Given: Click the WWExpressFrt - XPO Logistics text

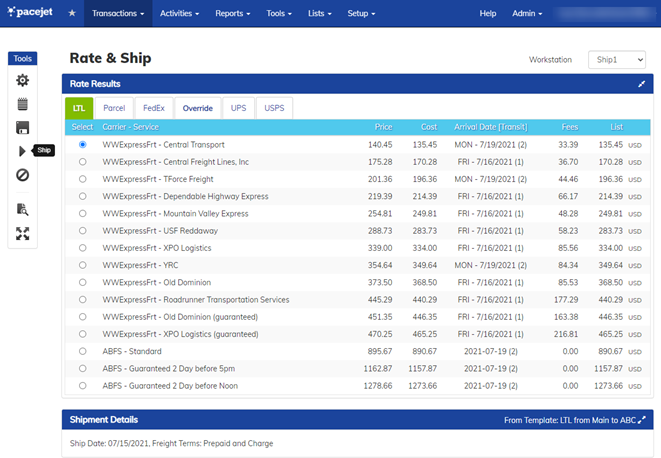Looking at the screenshot, I should tap(157, 248).
